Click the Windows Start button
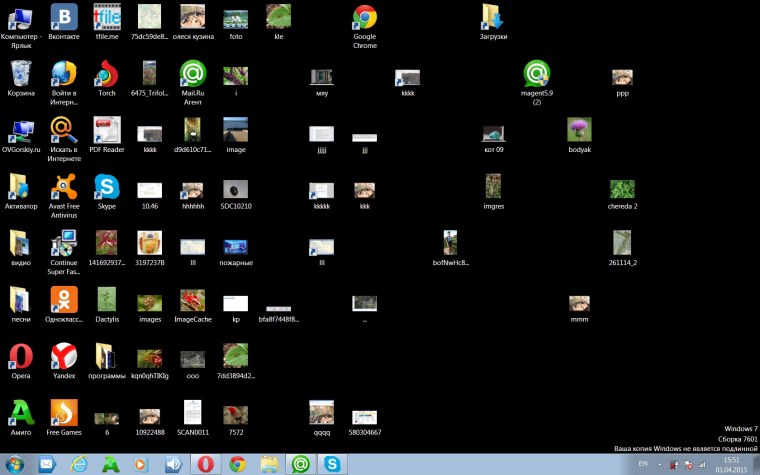The width and height of the screenshot is (760, 475). click(14, 464)
